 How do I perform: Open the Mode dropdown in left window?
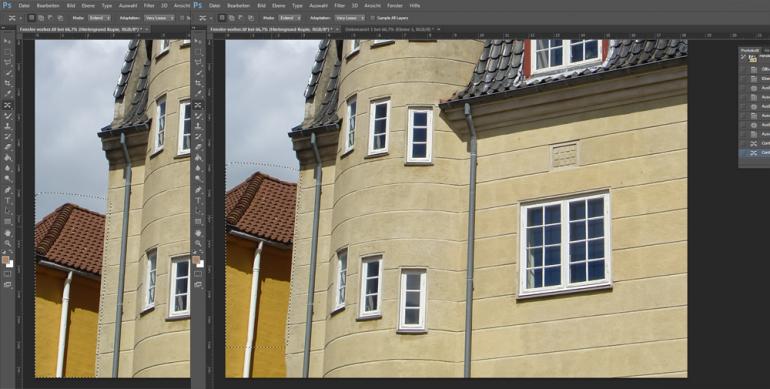(x=99, y=18)
